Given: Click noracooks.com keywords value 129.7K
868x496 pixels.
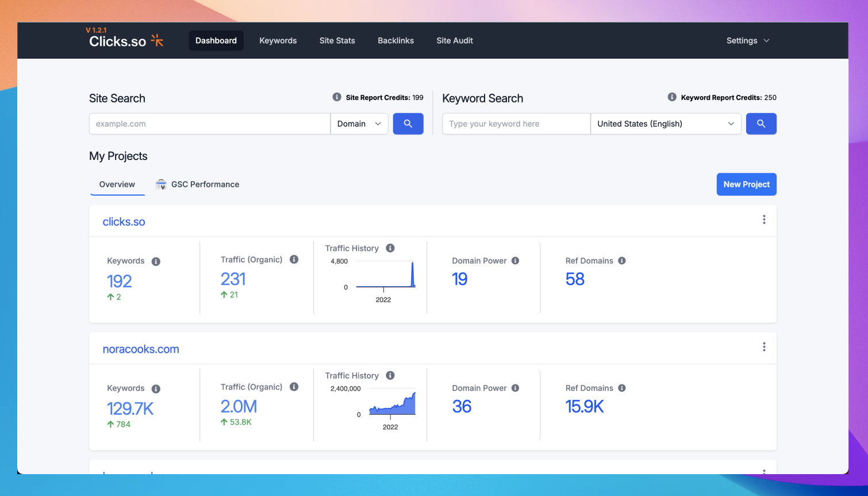Looking at the screenshot, I should pos(130,409).
